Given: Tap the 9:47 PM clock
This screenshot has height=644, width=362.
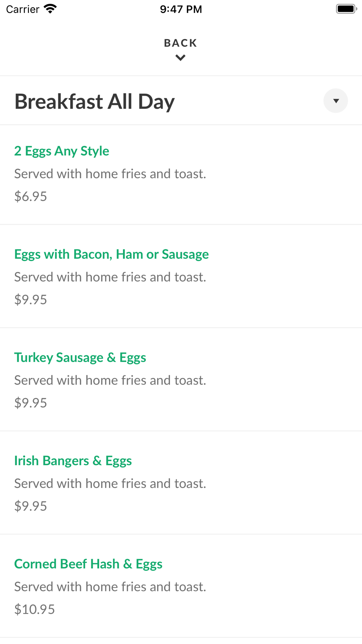Looking at the screenshot, I should (x=181, y=9).
